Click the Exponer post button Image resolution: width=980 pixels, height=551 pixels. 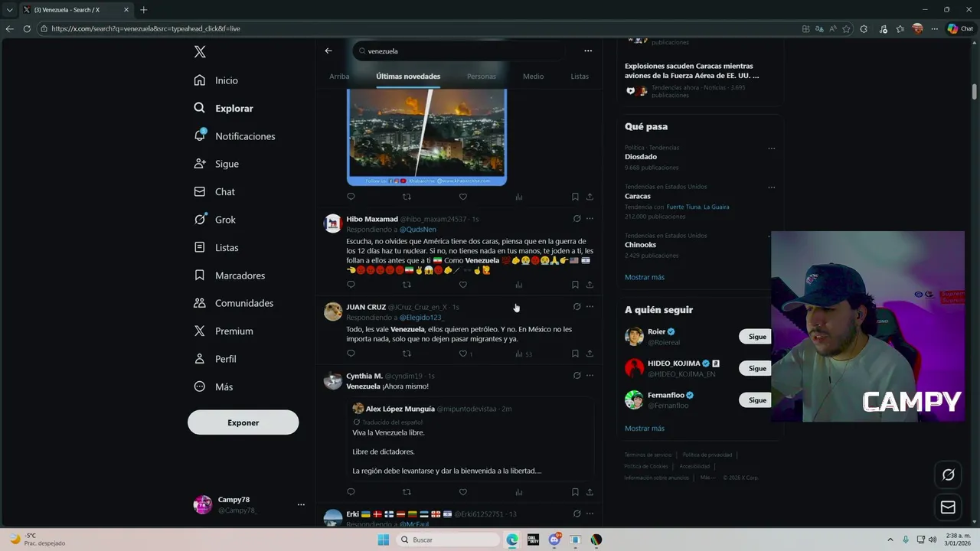(243, 422)
